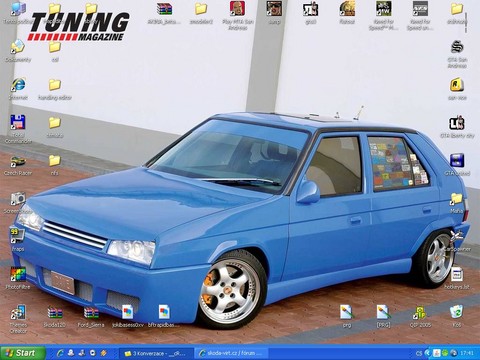Click the Start button
The width and height of the screenshot is (480, 360).
point(23,353)
